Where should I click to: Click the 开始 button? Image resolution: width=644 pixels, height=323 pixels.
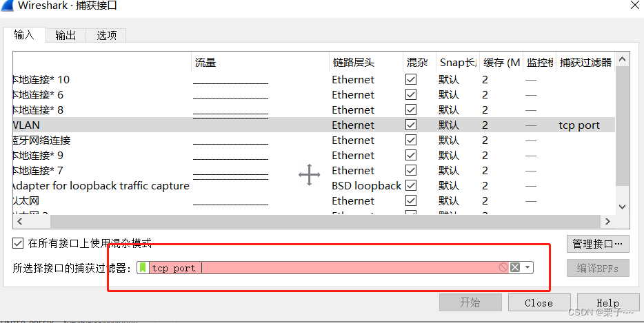[470, 302]
